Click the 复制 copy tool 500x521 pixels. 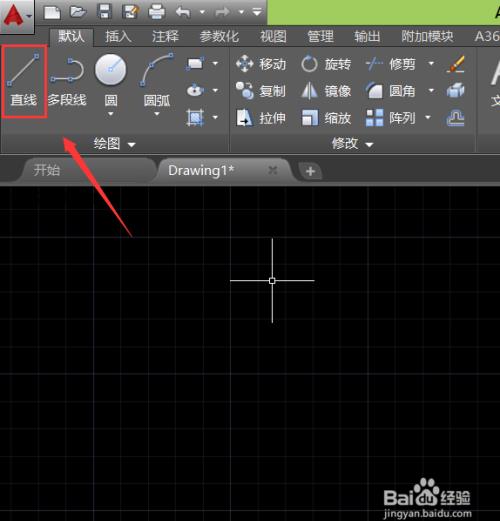point(261,91)
